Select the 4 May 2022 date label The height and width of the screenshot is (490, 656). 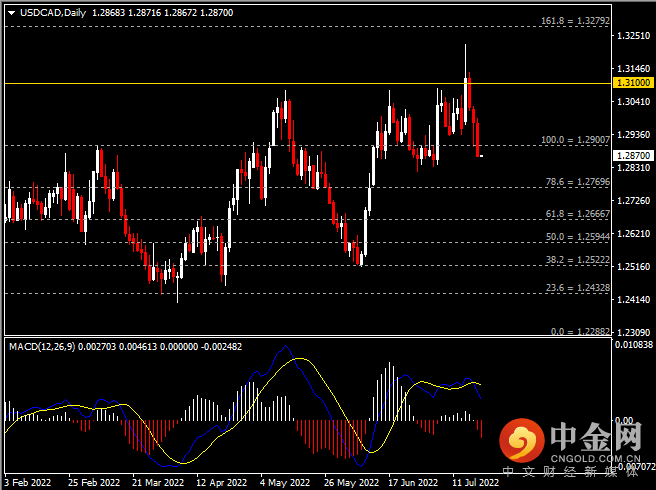[285, 482]
